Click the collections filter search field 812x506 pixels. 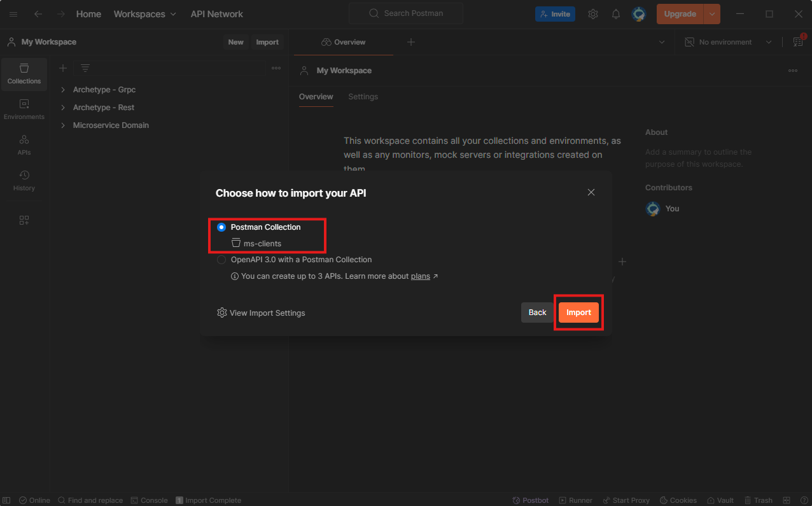tap(170, 68)
